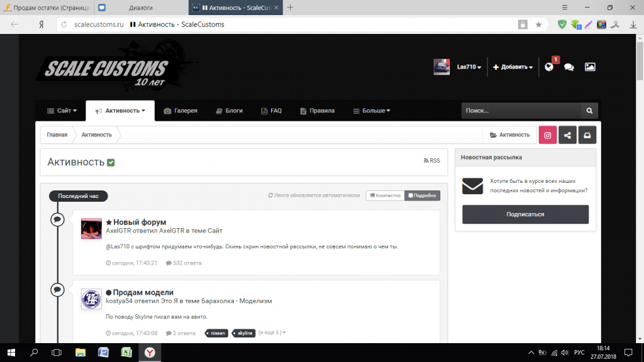Open the Правила menu item

[317, 111]
